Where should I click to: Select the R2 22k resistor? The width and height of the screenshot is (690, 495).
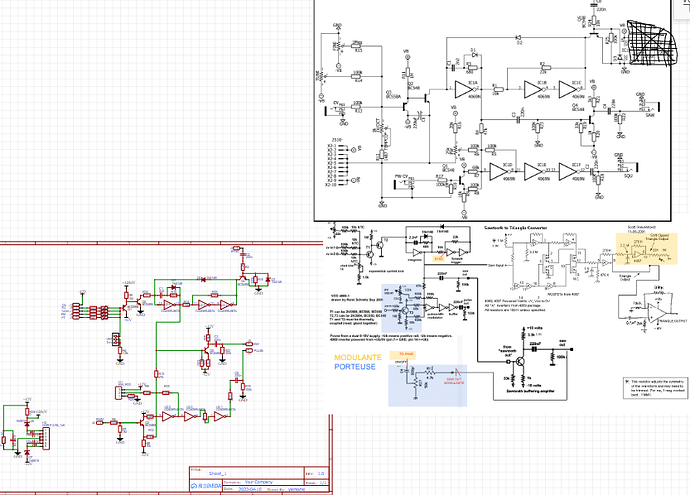click(x=546, y=68)
